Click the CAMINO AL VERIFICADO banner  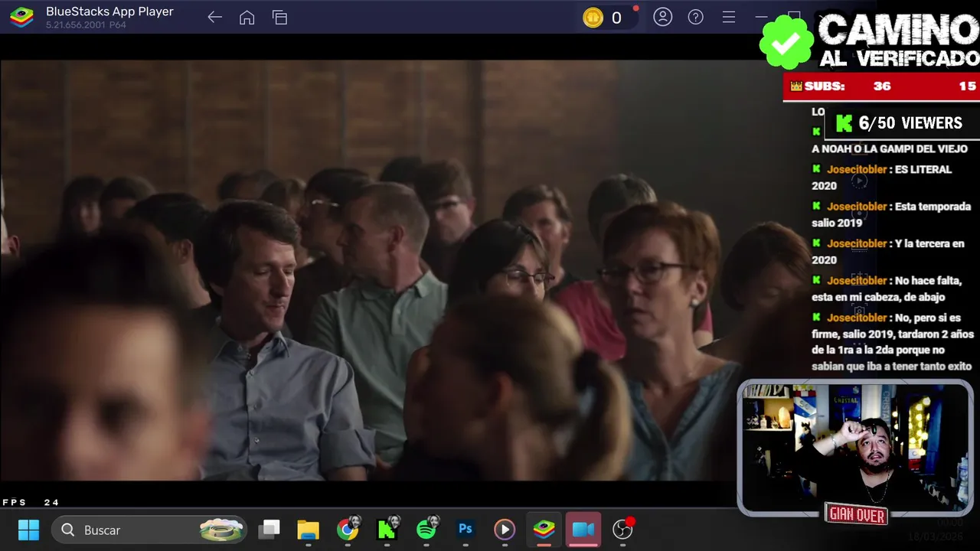click(x=898, y=41)
